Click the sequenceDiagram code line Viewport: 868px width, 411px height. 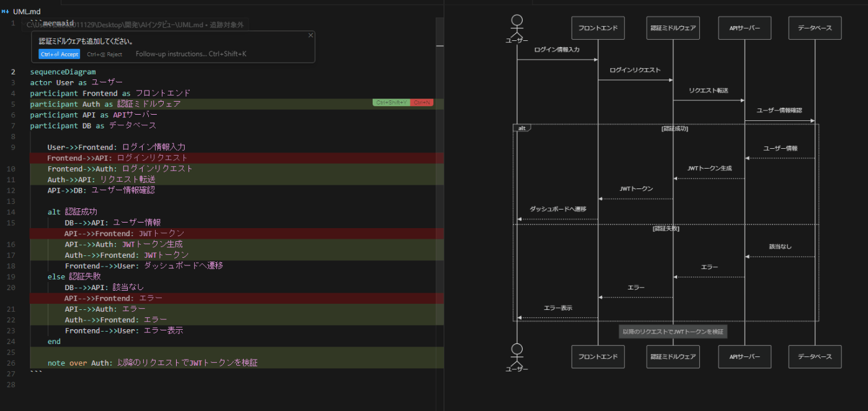63,72
